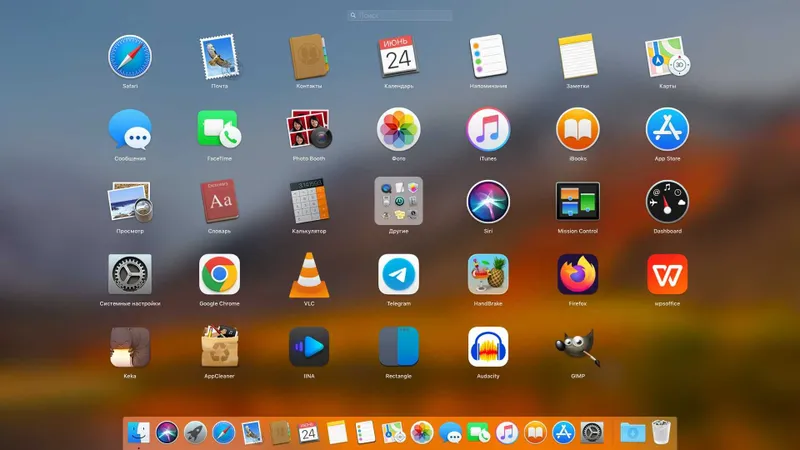Open the IINA media player
Viewport: 800px width, 450px height.
[309, 347]
